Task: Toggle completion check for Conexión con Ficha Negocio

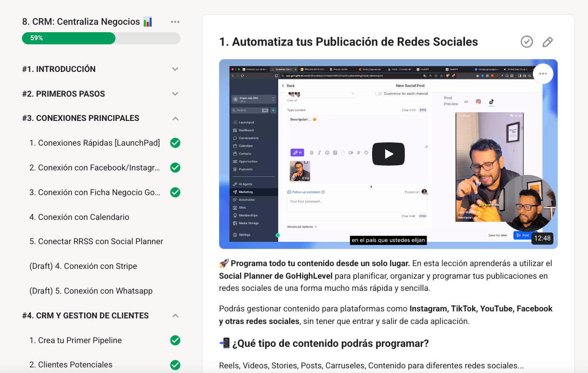Action: 175,192
